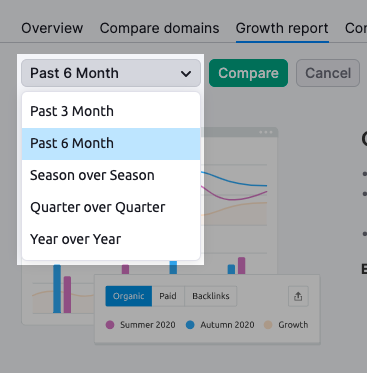Choose Past 3 Month option
Screen dimensions: 367x373
click(x=111, y=111)
